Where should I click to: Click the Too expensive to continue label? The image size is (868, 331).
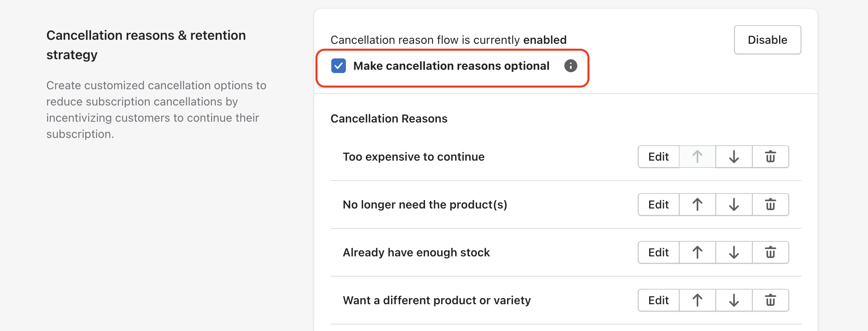[x=413, y=157]
